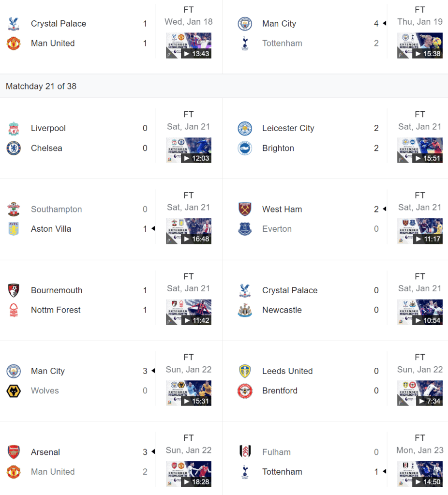Viewport: 448px width, 495px height.
Task: Click the Liverpool club crest icon
Action: click(14, 129)
